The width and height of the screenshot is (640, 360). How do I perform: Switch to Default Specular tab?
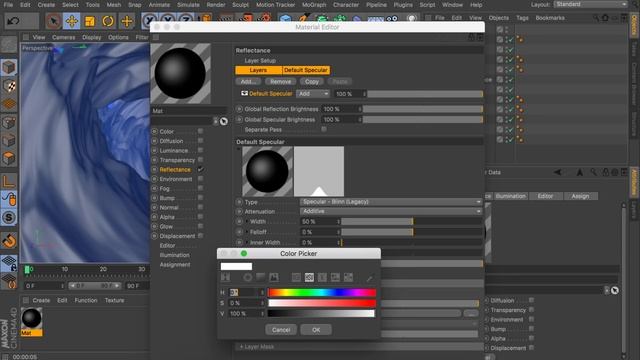click(306, 70)
